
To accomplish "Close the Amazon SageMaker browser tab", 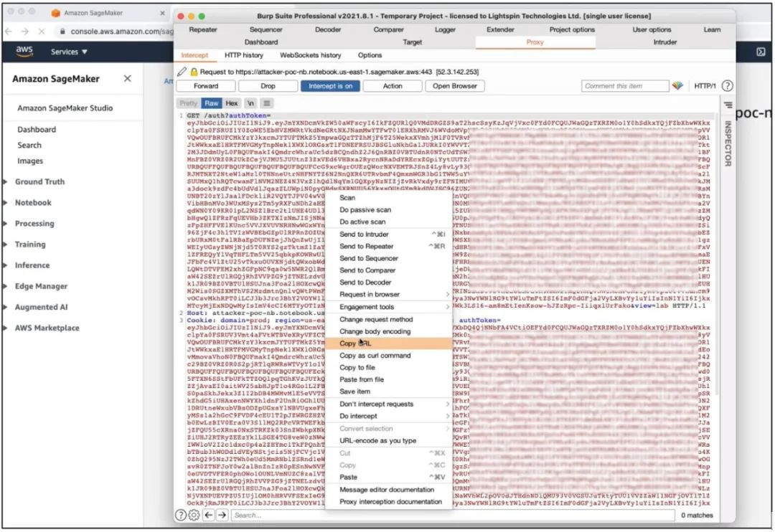I will coord(162,13).
